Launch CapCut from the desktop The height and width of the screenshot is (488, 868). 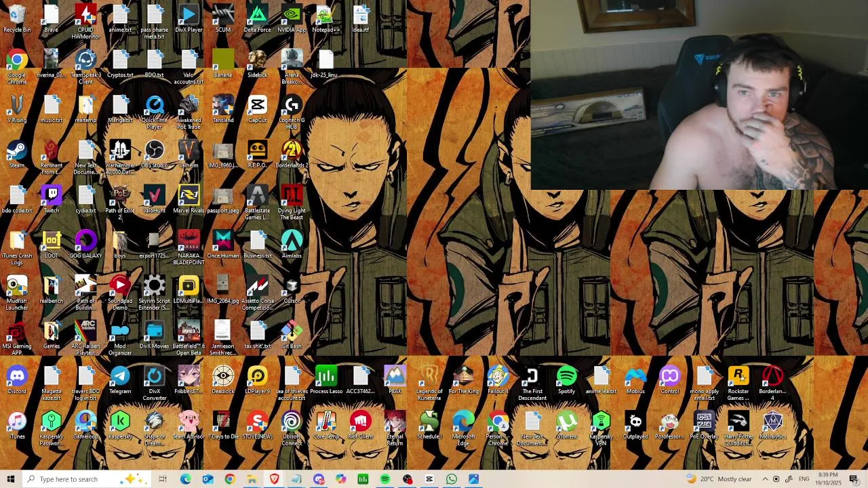(x=258, y=110)
